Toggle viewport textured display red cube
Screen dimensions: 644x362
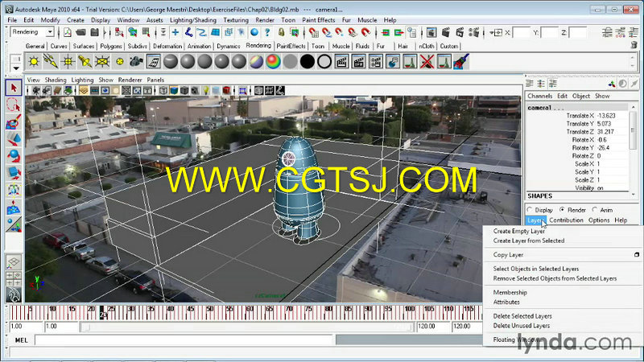226,90
